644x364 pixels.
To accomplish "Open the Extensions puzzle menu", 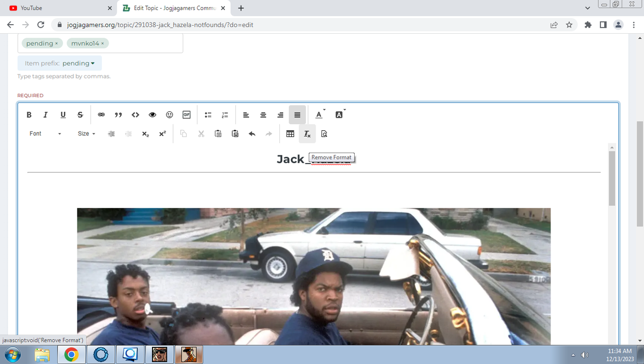I will [588, 25].
